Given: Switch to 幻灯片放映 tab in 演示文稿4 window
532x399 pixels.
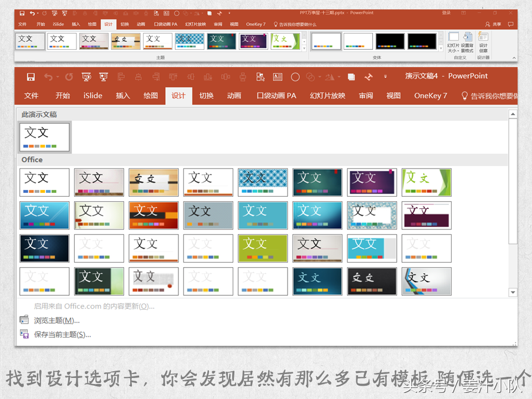Looking at the screenshot, I should tap(328, 96).
